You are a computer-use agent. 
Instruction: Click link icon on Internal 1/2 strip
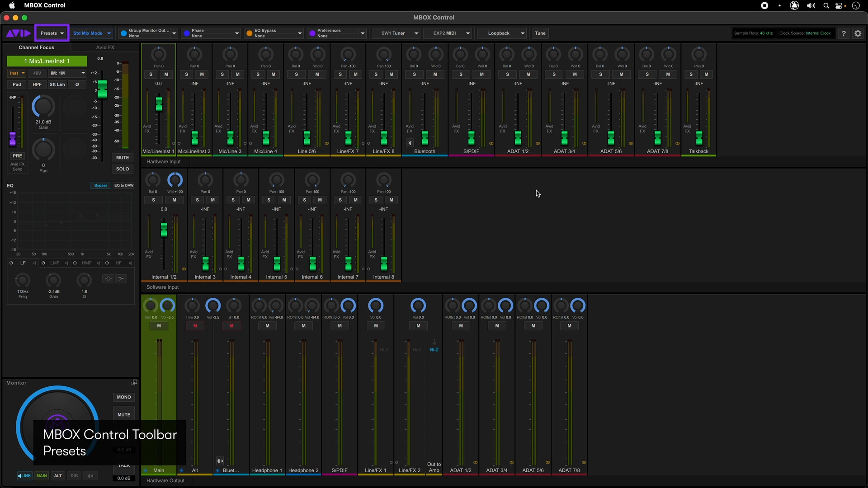184,269
